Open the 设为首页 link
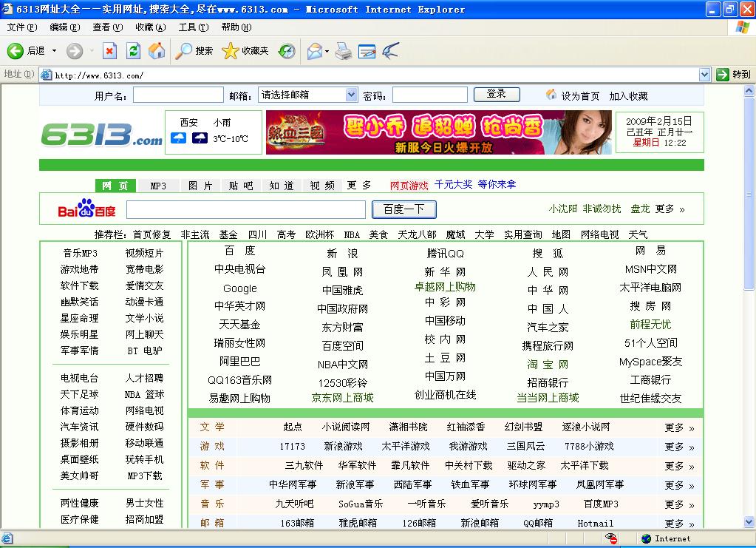756x548 pixels. pyautogui.click(x=580, y=96)
